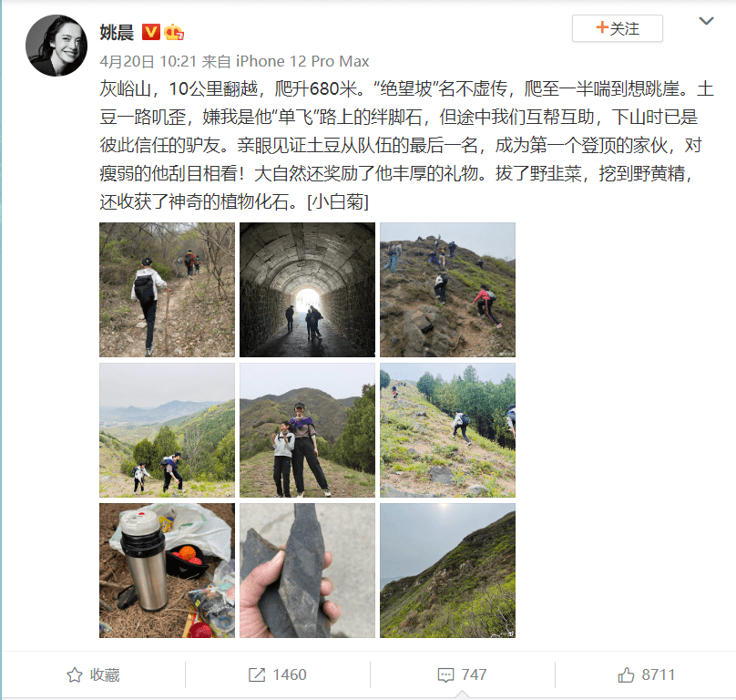Like the post with thumbs-up icon
Image resolution: width=736 pixels, height=700 pixels.
[x=626, y=675]
